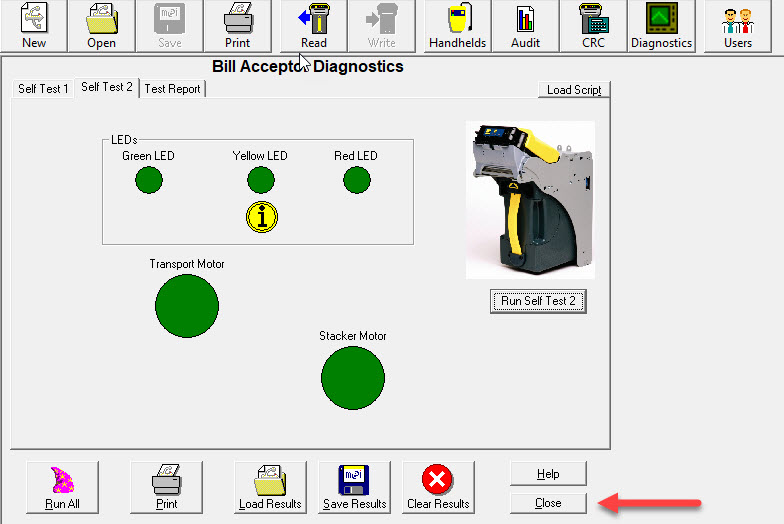Click the yellow info icon under Yellow LED

coord(262,215)
